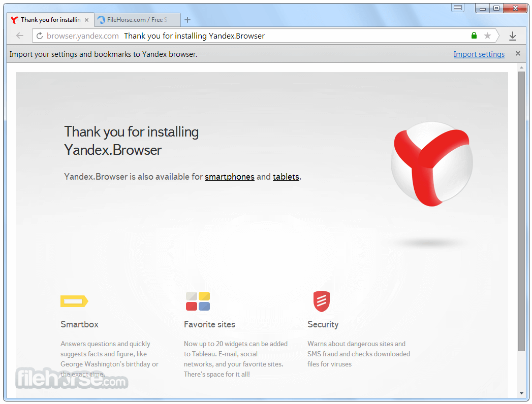
Task: Follow the tablets link
Action: coord(286,177)
